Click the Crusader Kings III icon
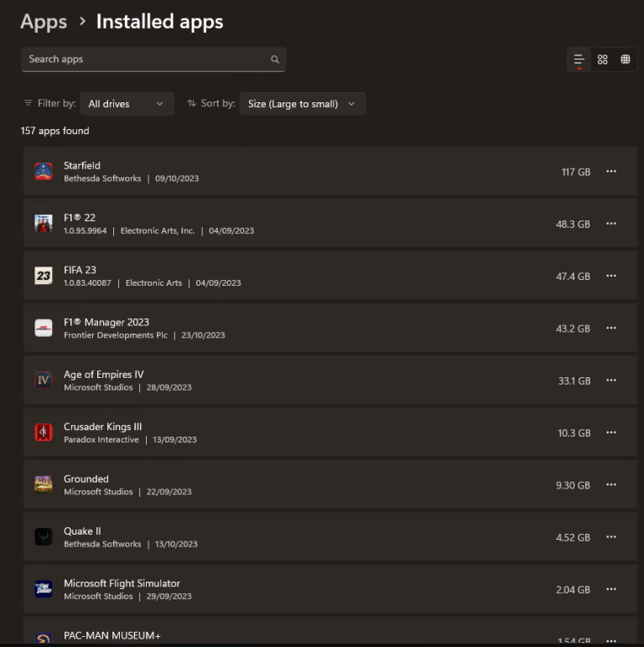Screen dimensions: 644x647 click(44, 432)
